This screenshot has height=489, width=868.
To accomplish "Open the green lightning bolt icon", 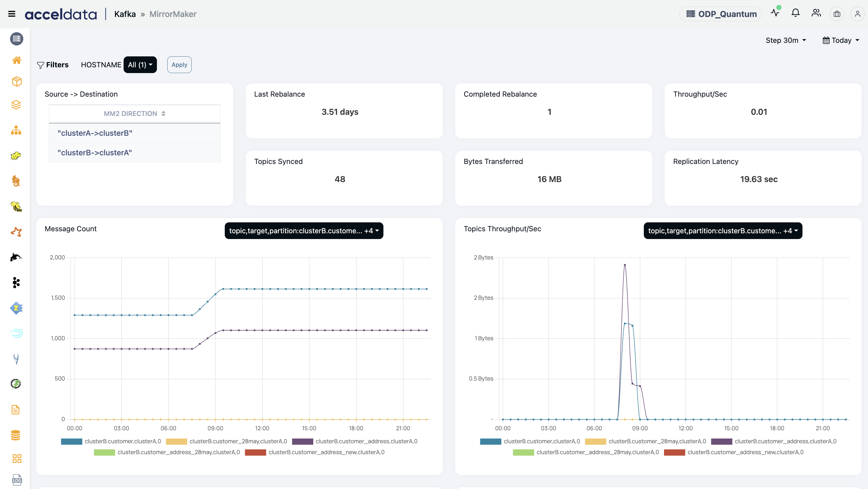I will [x=16, y=384].
